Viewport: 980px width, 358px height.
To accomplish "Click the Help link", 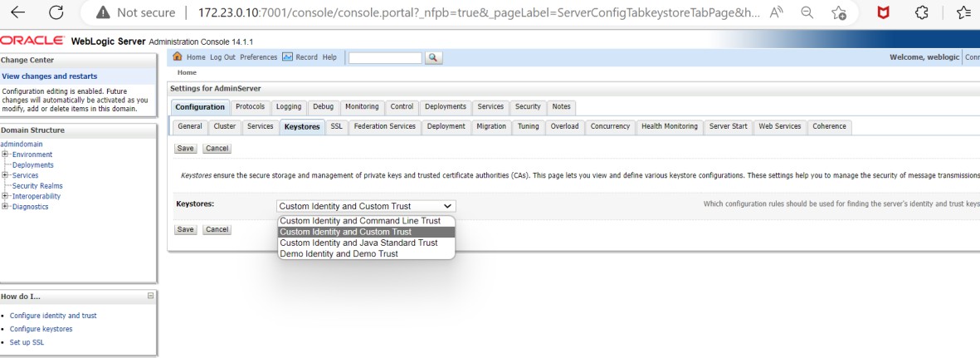I will tap(329, 57).
